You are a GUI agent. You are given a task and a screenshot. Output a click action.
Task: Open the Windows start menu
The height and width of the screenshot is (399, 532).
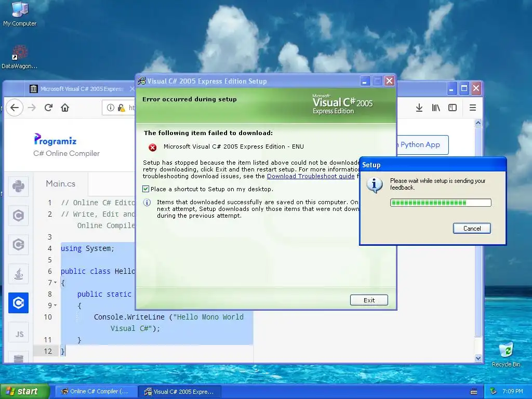[x=25, y=392]
